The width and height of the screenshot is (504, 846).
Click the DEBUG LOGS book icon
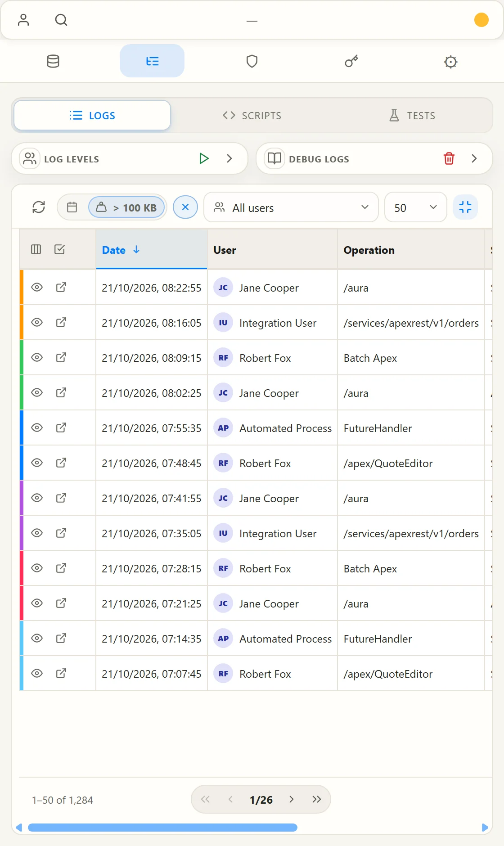pyautogui.click(x=274, y=158)
